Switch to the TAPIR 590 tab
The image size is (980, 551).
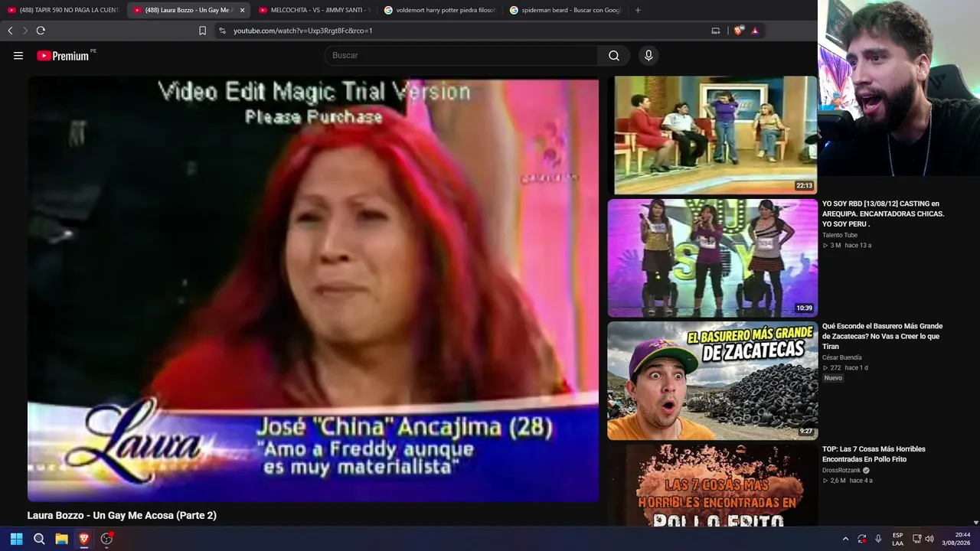tap(63, 10)
